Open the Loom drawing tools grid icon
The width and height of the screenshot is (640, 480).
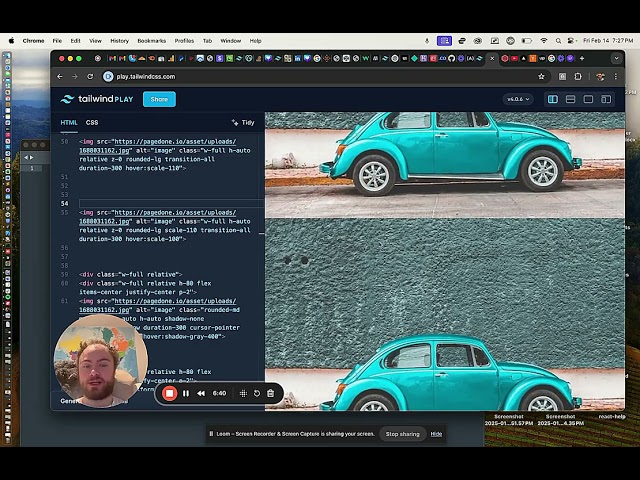point(243,393)
